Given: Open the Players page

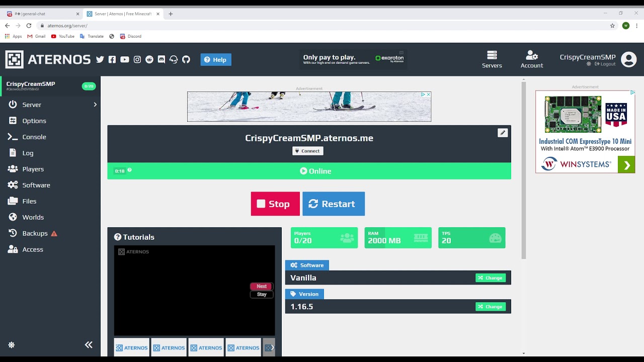Looking at the screenshot, I should coord(33,169).
